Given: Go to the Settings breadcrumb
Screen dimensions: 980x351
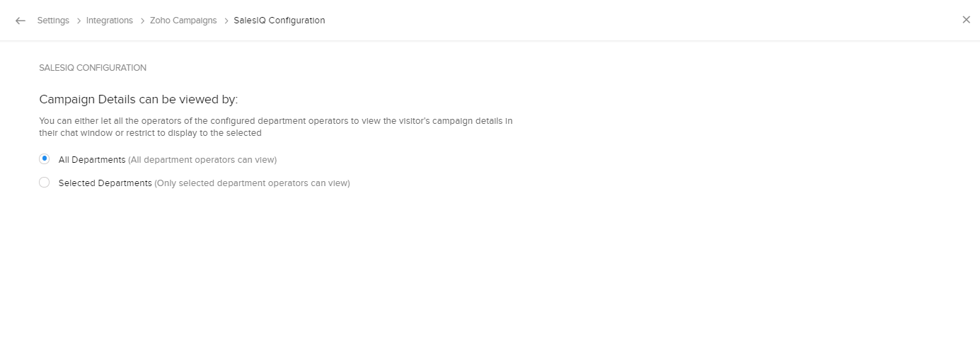Looking at the screenshot, I should click(x=53, y=21).
